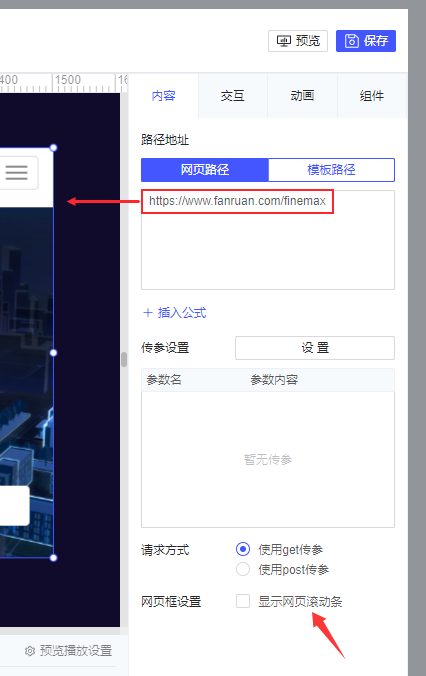The width and height of the screenshot is (426, 676).
Task: Click the hamburger menu icon in canvas
Action: coord(16,172)
